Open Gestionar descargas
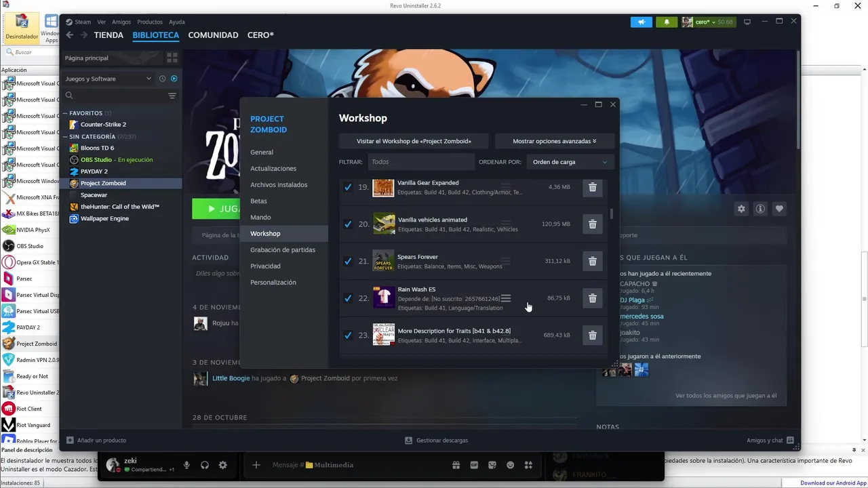 tap(436, 441)
